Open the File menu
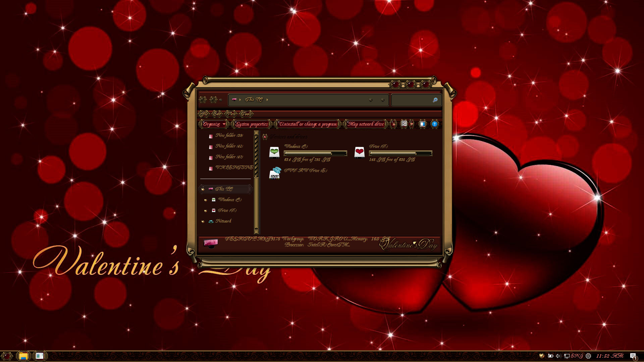 click(x=204, y=114)
